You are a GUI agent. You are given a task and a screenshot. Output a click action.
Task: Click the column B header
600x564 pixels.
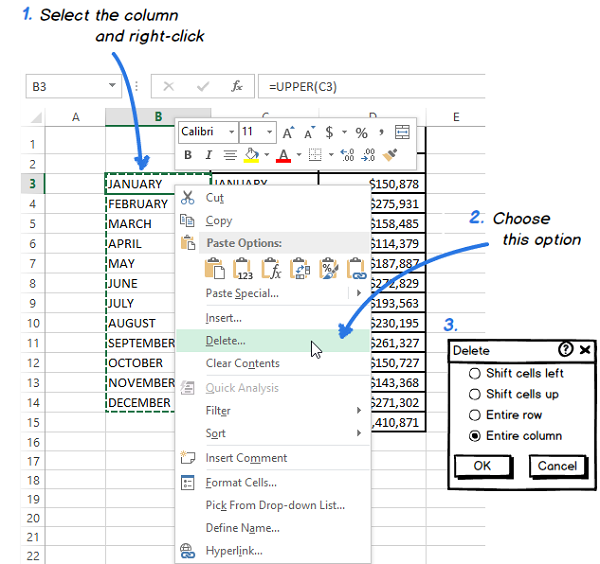click(158, 117)
